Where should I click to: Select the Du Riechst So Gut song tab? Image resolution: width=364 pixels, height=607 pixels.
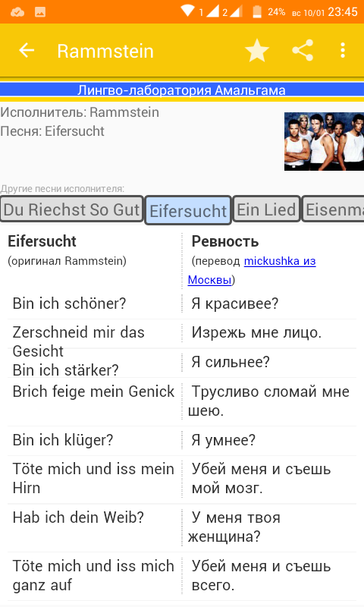pos(71,209)
